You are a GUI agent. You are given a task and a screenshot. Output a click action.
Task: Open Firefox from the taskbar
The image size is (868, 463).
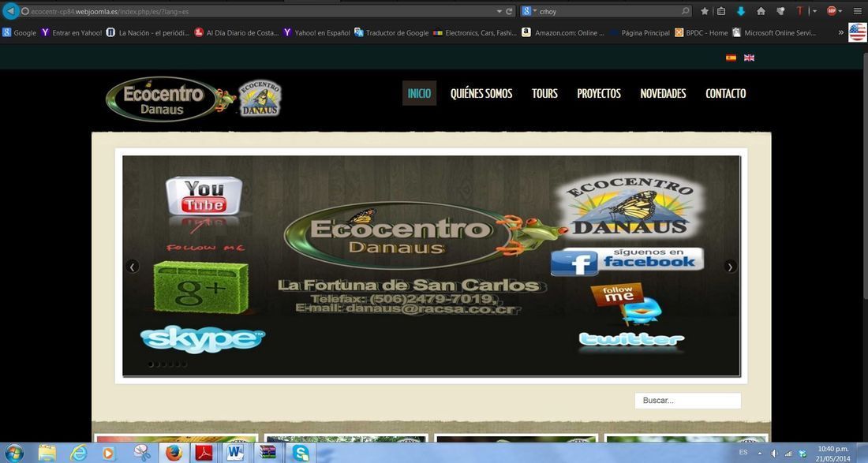(174, 453)
